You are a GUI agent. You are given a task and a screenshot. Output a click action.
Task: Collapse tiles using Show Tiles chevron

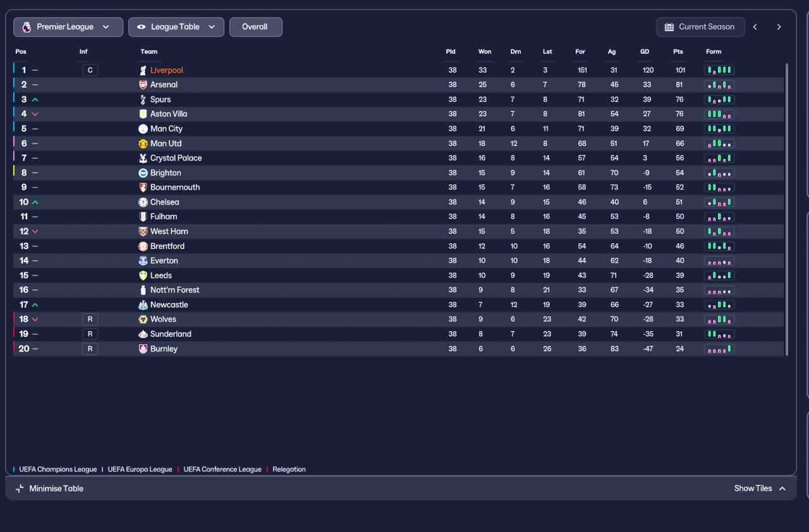(782, 488)
